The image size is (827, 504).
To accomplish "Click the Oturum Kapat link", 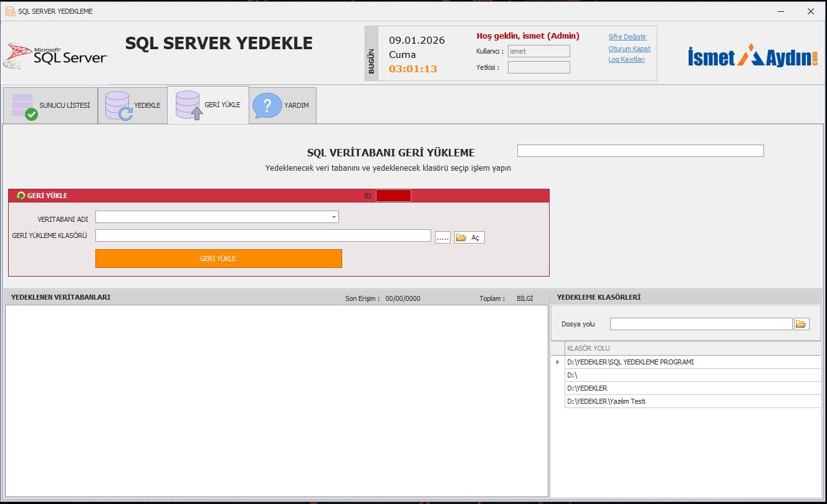I will pos(629,49).
